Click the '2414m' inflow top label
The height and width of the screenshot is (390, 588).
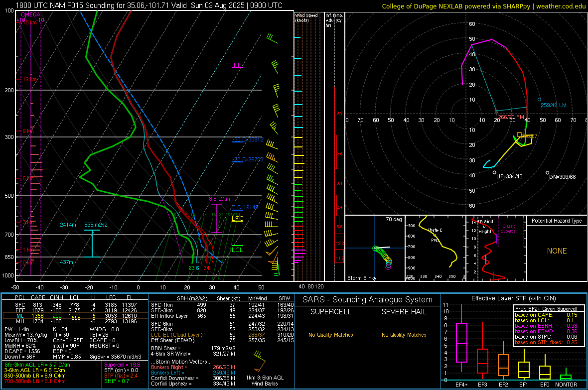[x=68, y=225]
